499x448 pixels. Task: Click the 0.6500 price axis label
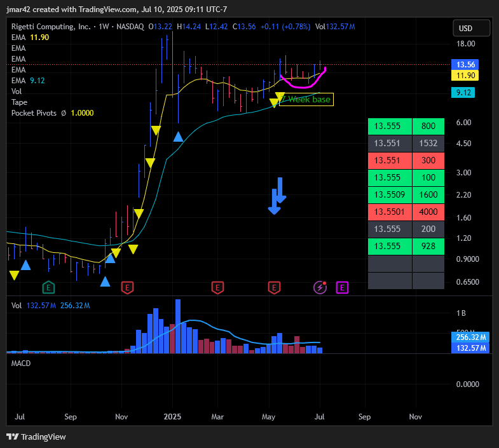(467, 282)
